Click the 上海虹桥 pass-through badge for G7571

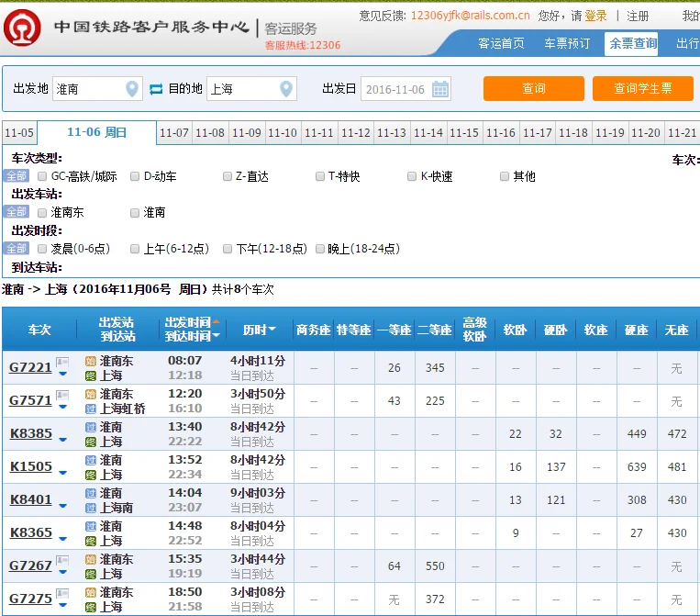click(x=91, y=409)
